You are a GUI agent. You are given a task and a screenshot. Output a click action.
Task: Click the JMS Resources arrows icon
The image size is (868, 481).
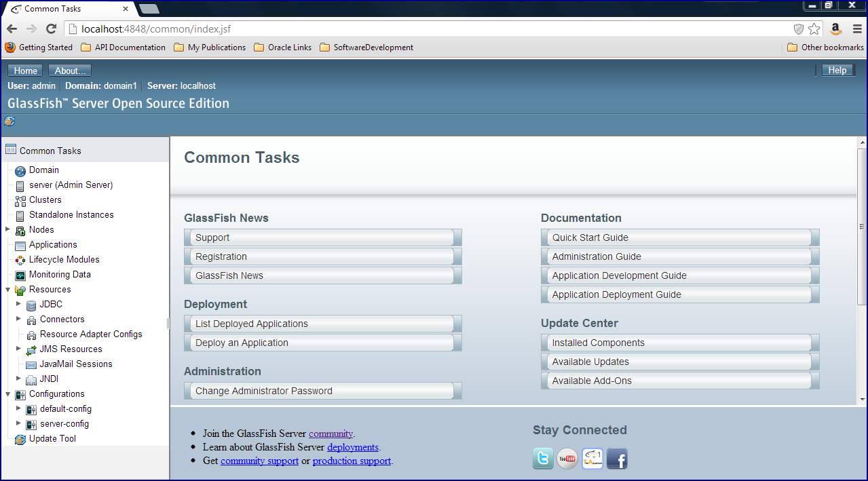(x=31, y=350)
